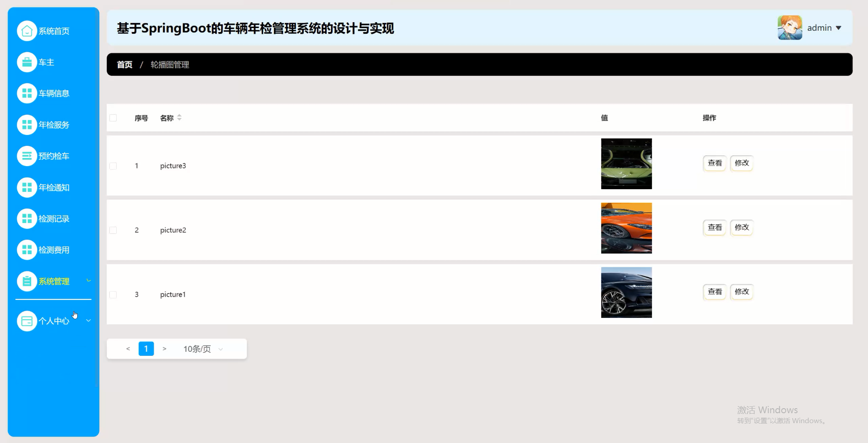Click the 操作 column header
The width and height of the screenshot is (868, 443).
(709, 118)
